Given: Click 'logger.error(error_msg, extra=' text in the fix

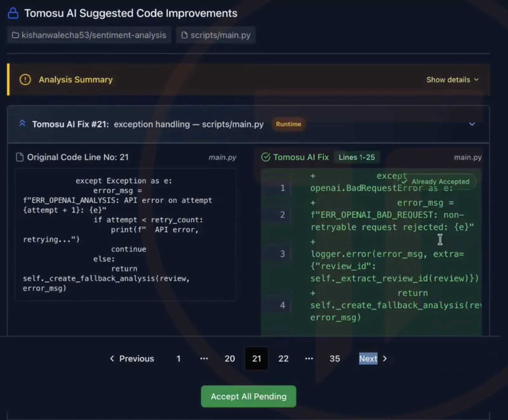Looking at the screenshot, I should 387,254.
